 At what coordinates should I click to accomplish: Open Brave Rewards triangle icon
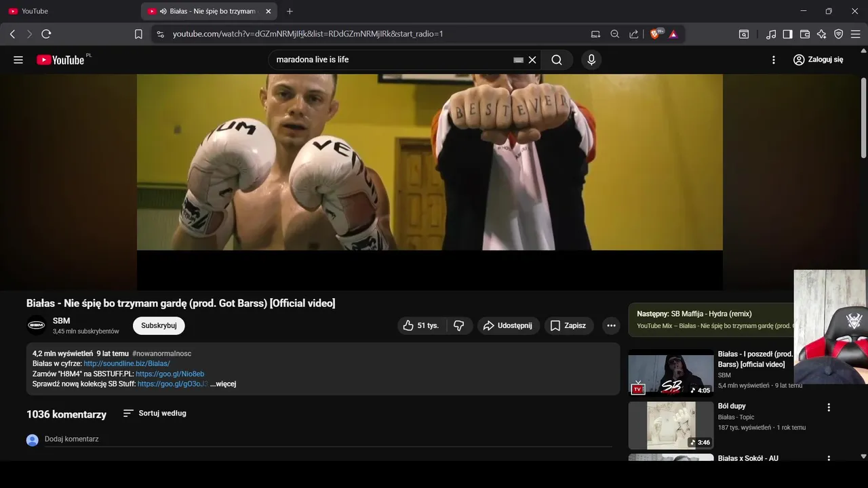(x=673, y=34)
